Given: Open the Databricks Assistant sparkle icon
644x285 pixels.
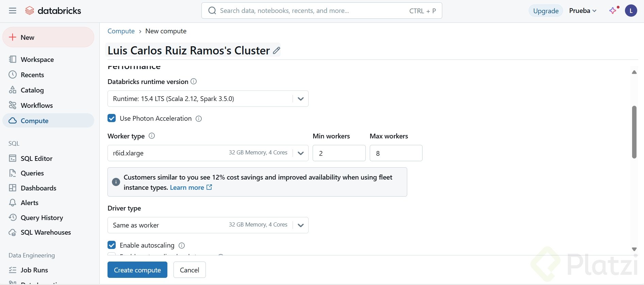Looking at the screenshot, I should point(613,11).
